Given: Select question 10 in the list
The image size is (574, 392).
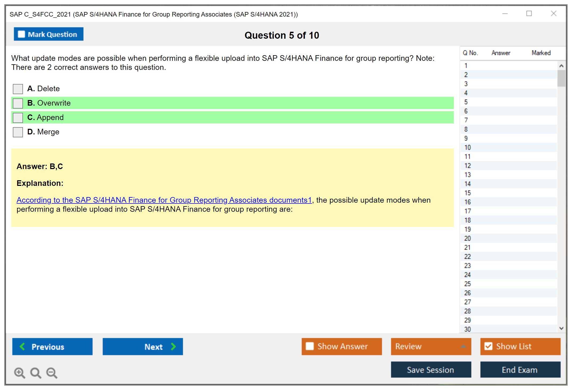Looking at the screenshot, I should point(468,147).
